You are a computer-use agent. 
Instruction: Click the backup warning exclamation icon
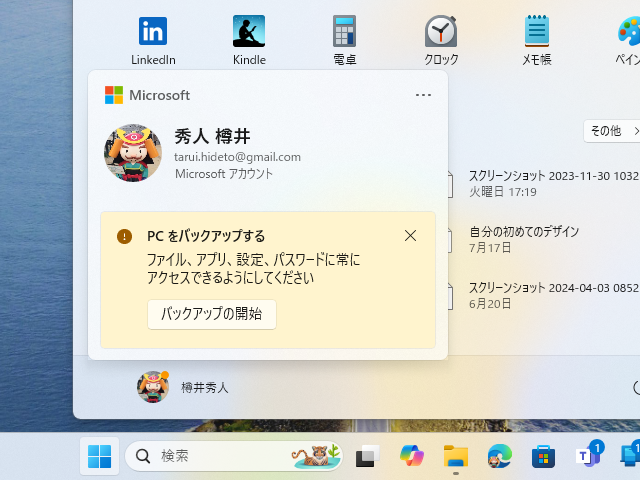pos(124,236)
